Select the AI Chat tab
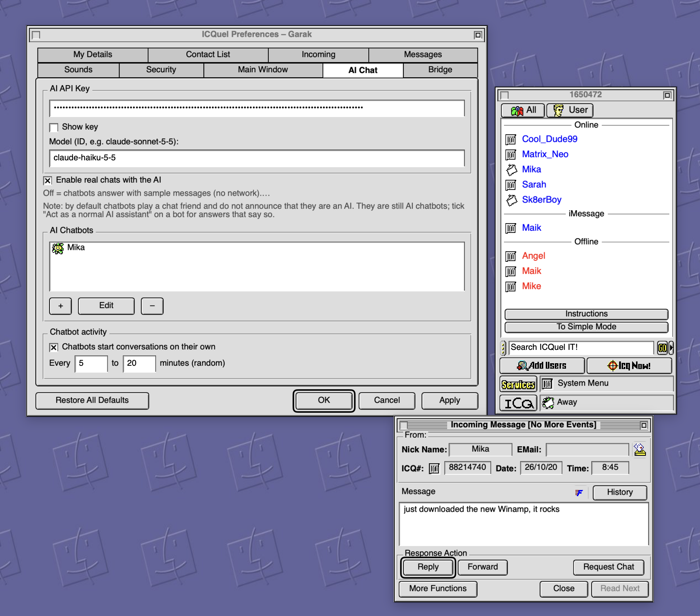This screenshot has width=700, height=616. coord(363,70)
